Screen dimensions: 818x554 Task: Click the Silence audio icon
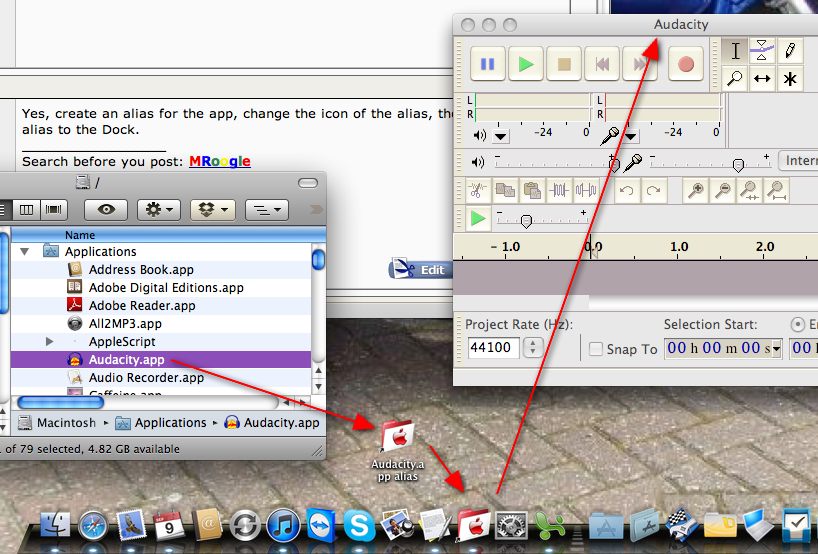click(586, 190)
